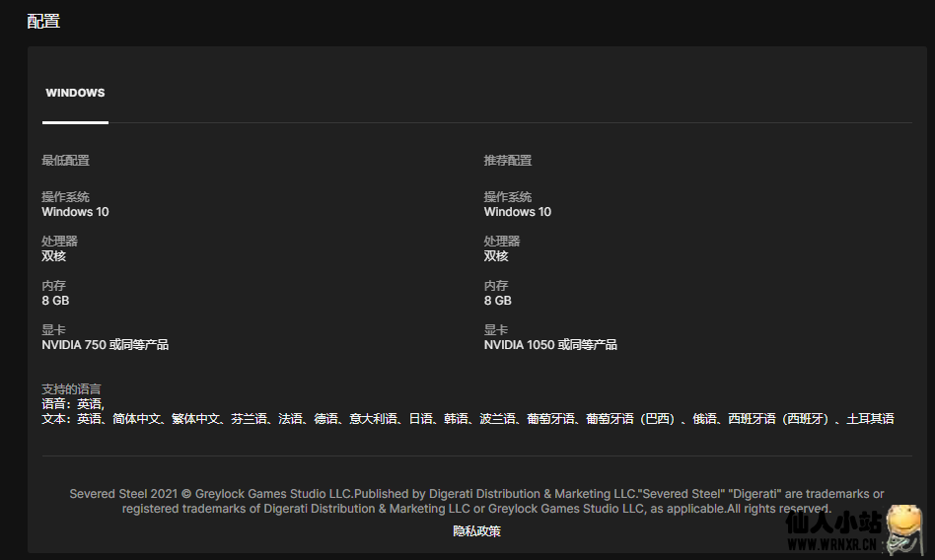Open the 隐私政策 privacy policy link

(x=476, y=531)
